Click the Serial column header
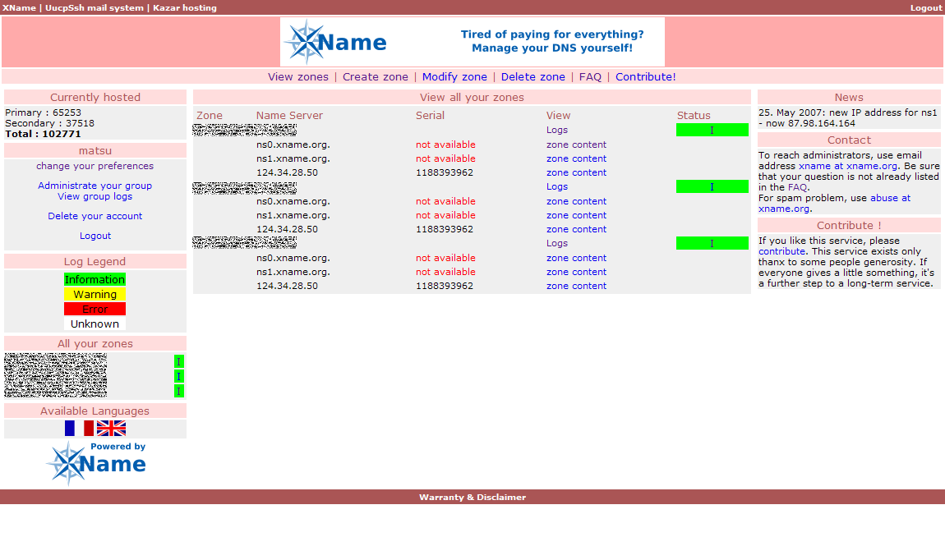The height and width of the screenshot is (560, 945). point(430,116)
